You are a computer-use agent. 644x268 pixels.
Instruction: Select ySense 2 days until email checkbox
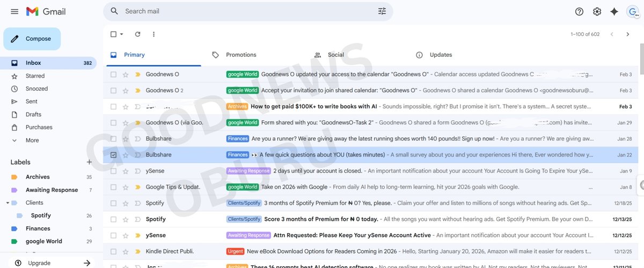[x=113, y=171]
